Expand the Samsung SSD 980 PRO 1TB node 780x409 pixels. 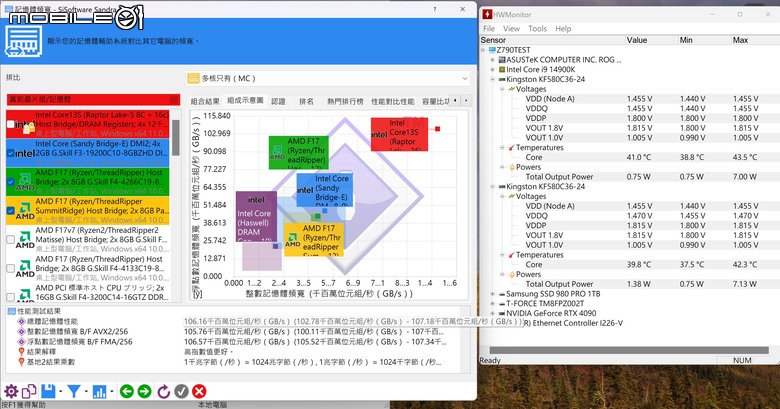492,294
